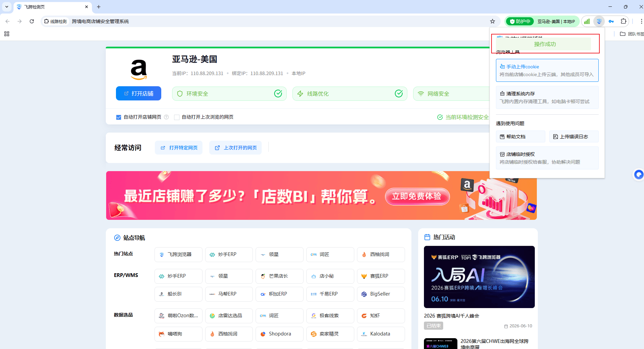Open the 赛狐ERP AI峰会 event thumbnail
Screen dimensions: 644x349
click(x=479, y=277)
